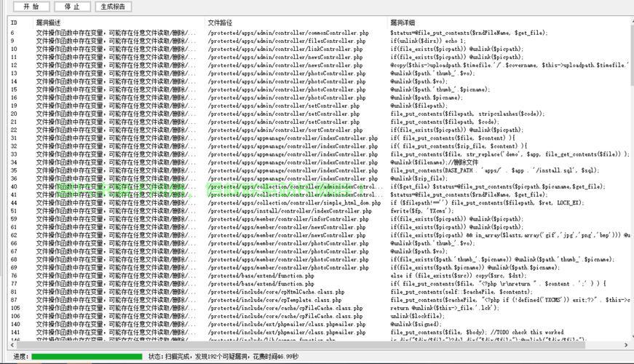Sort by the 漏洞详细 column header
Screen dimensions: 634x364
click(x=509, y=23)
